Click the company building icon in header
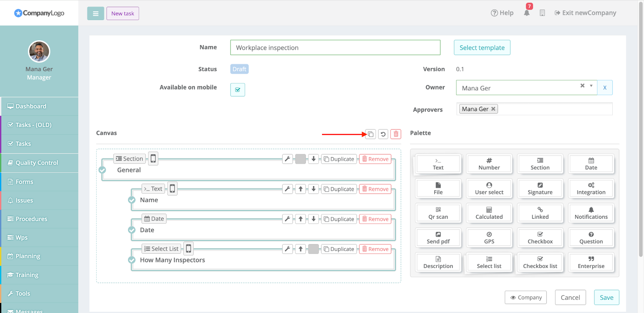This screenshot has height=313, width=644. coord(542,13)
